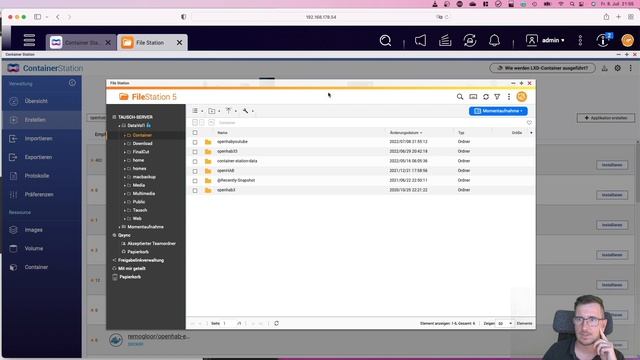Open the info dashboard icon with badge
The width and height of the screenshot is (640, 360).
pyautogui.click(x=603, y=40)
